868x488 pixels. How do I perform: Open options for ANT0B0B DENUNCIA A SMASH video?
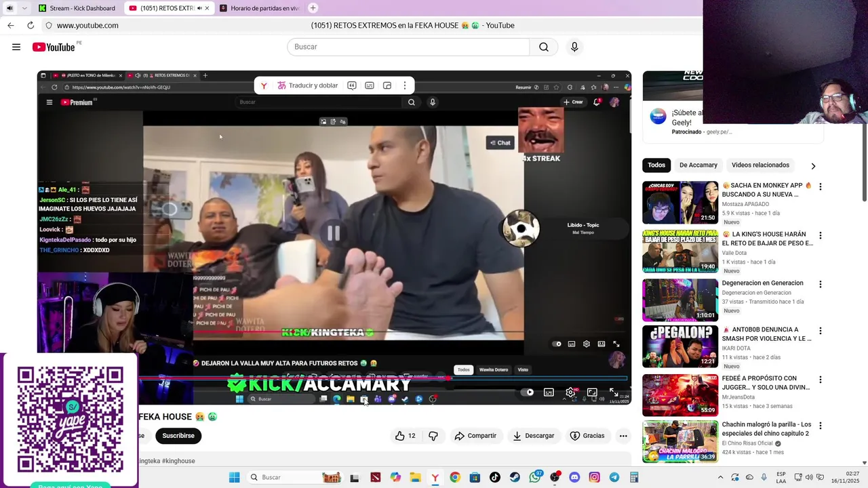(820, 331)
